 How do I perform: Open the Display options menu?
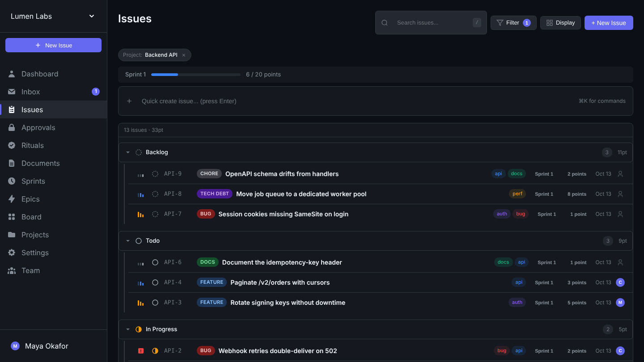[x=560, y=23]
